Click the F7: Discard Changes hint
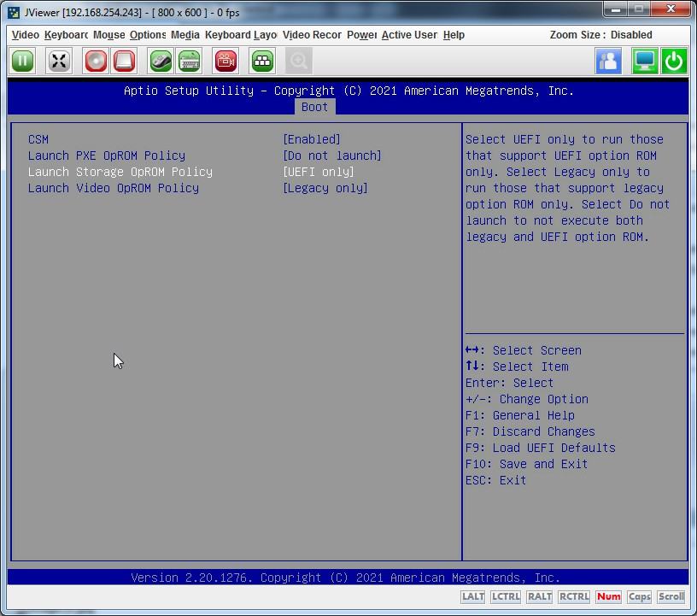This screenshot has width=697, height=616. 530,431
